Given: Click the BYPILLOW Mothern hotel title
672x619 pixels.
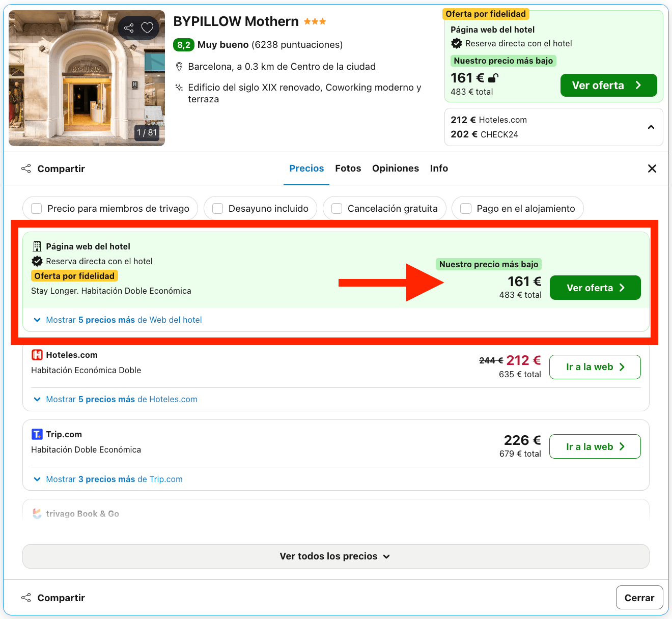Looking at the screenshot, I should pyautogui.click(x=236, y=21).
